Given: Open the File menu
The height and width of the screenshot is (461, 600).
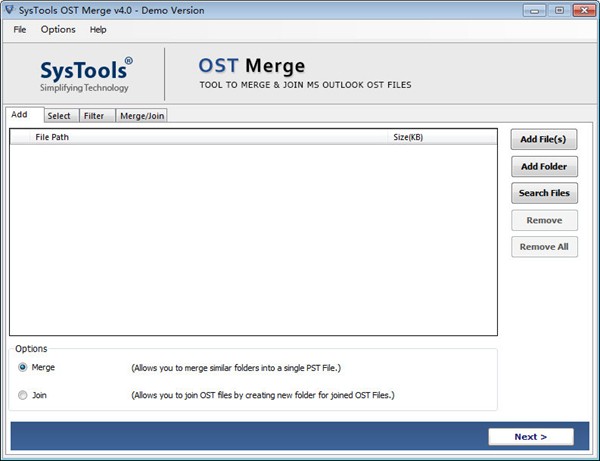Looking at the screenshot, I should 20,30.
